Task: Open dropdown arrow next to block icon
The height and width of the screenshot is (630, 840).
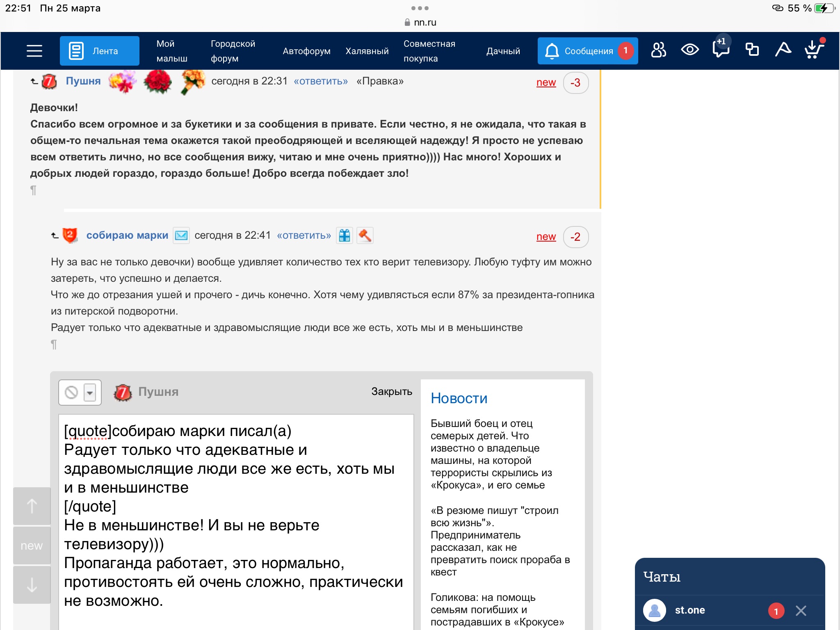Action: point(90,393)
